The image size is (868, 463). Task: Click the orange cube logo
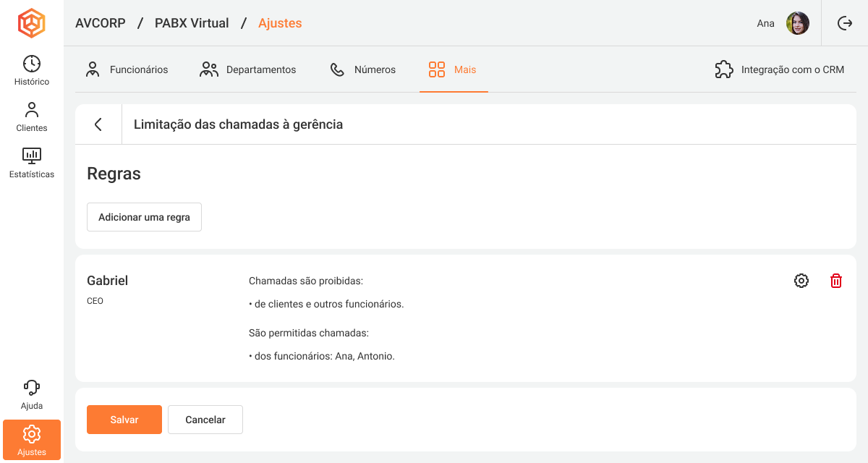click(31, 23)
